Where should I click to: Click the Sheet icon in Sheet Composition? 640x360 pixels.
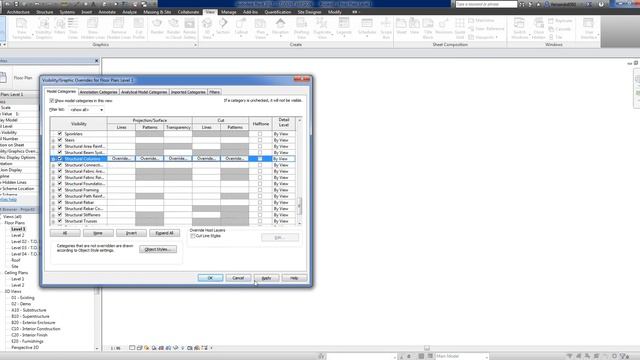click(402, 27)
